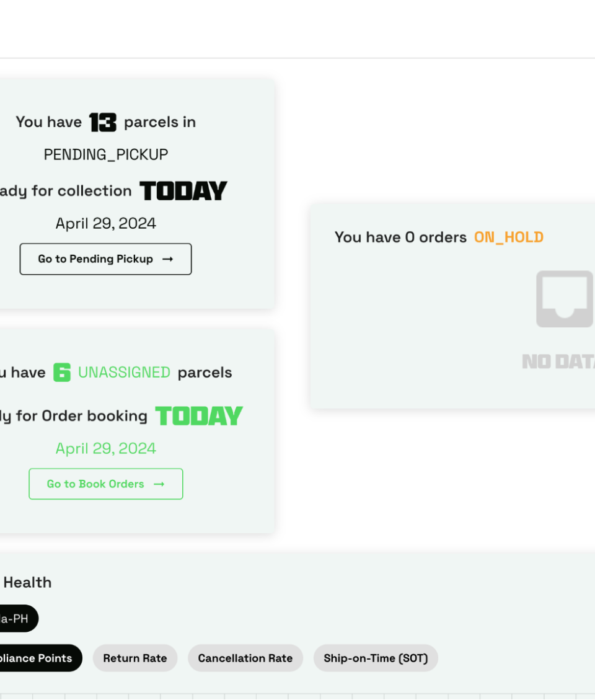Viewport: 595px width, 700px height.
Task: Switch to the Cancellation Rate tab
Action: coord(245,658)
